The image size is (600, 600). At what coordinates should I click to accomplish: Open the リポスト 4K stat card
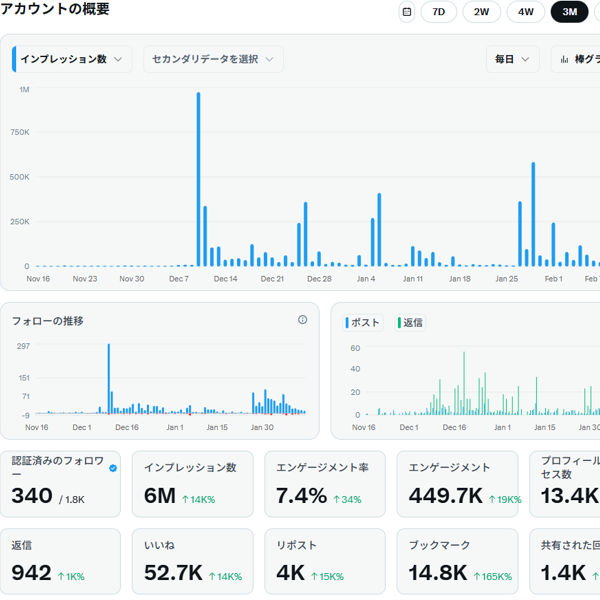point(325,561)
